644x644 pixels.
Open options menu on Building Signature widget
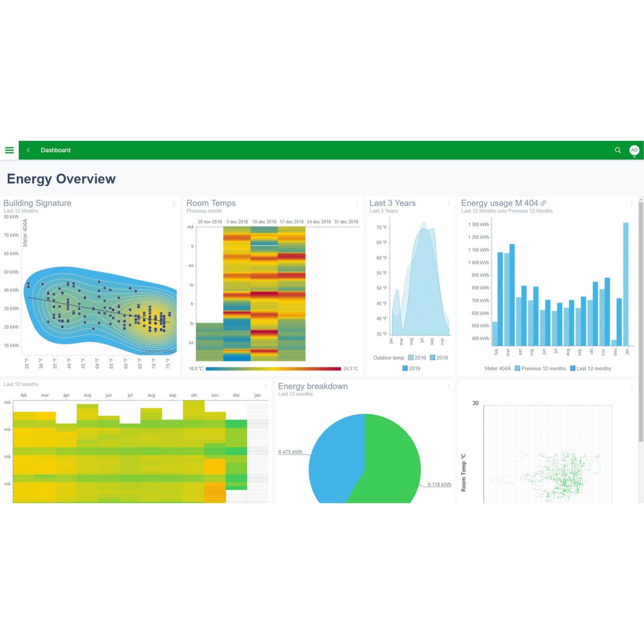pos(174,204)
